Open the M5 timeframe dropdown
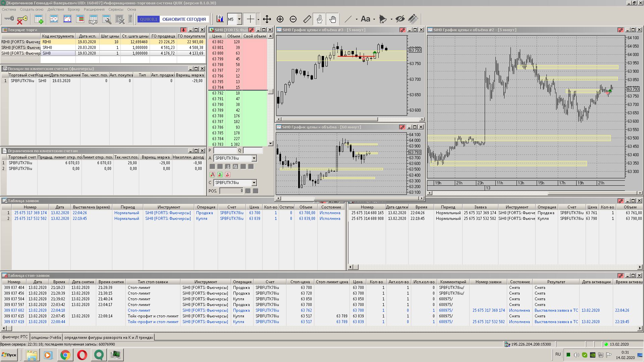The image size is (644, 362). click(239, 19)
